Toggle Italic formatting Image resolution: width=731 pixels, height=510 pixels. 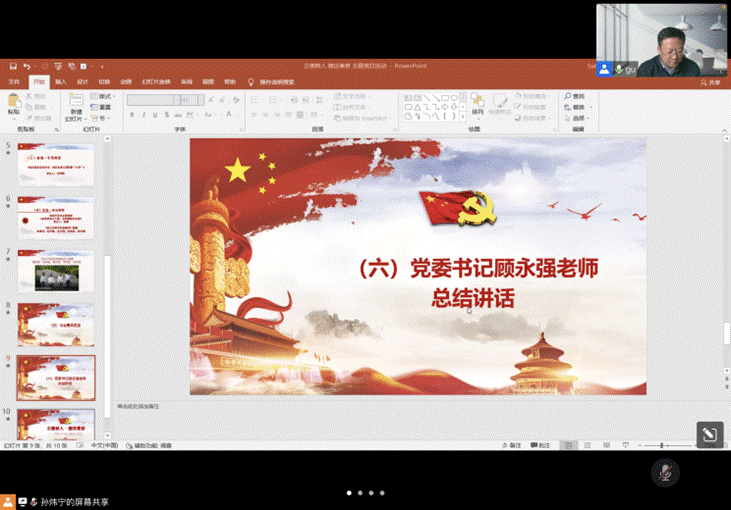coord(144,115)
